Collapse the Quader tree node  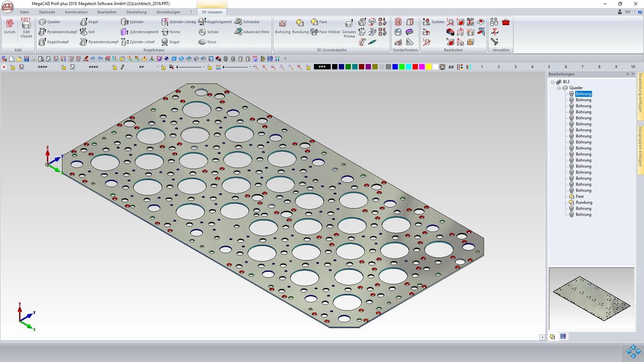559,88
